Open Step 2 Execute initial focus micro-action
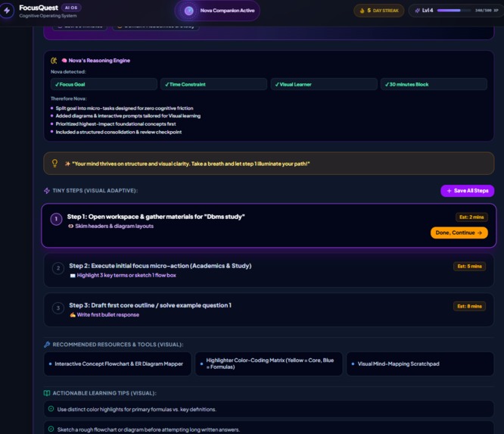This screenshot has width=504, height=434. coord(160,266)
